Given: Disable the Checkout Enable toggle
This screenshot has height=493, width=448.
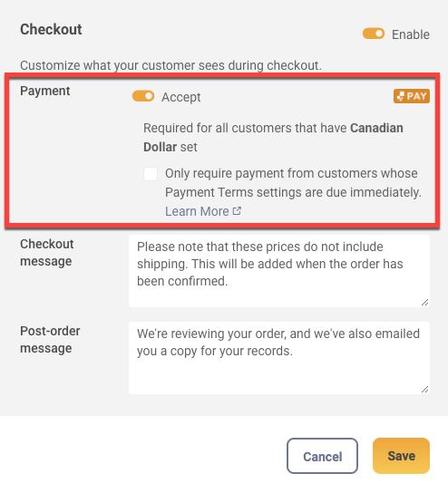Looking at the screenshot, I should point(374,34).
